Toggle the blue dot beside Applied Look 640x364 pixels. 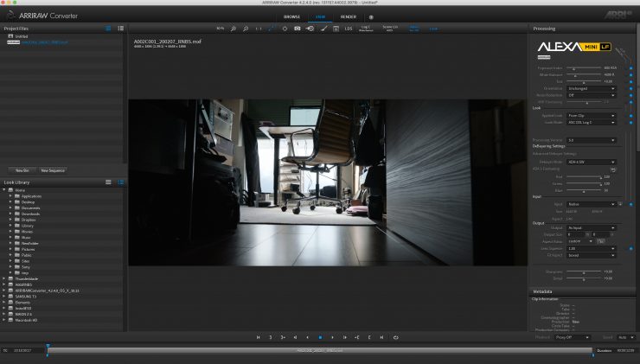(630, 115)
